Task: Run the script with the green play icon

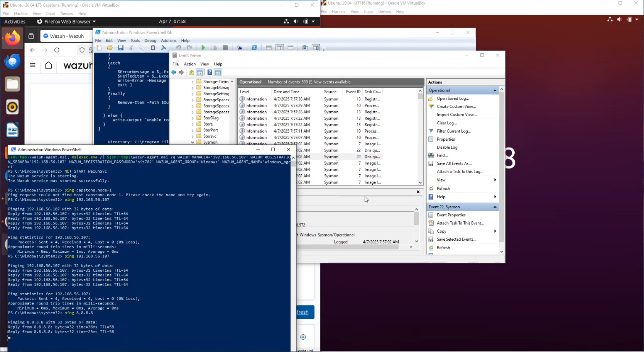Action: coord(203,48)
